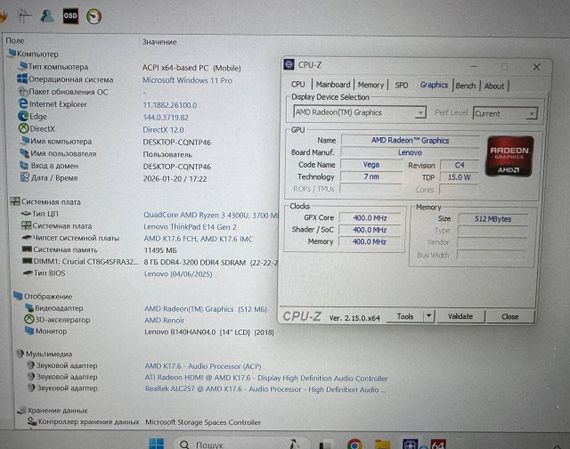The width and height of the screenshot is (570, 449).
Task: Switch to the Bench tab
Action: [x=466, y=86]
